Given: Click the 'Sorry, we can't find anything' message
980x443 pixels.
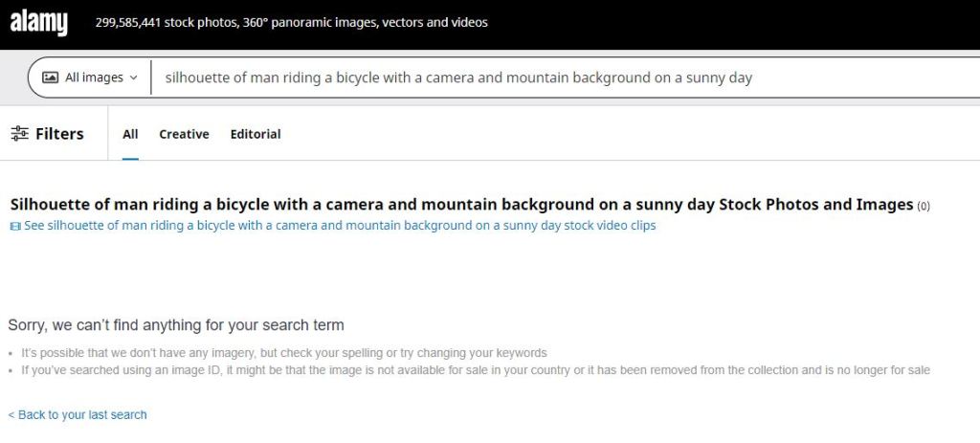Looking at the screenshot, I should click(x=176, y=325).
